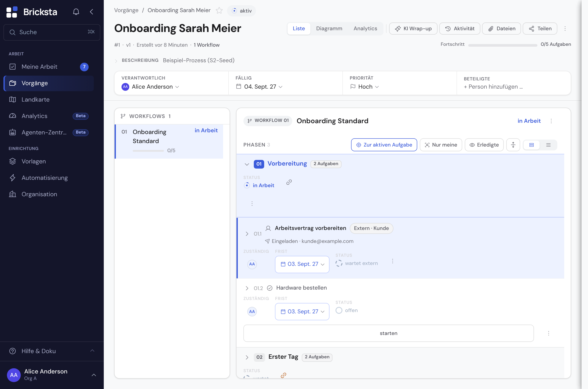Click the orange link icon in Erster Tag

click(283, 375)
